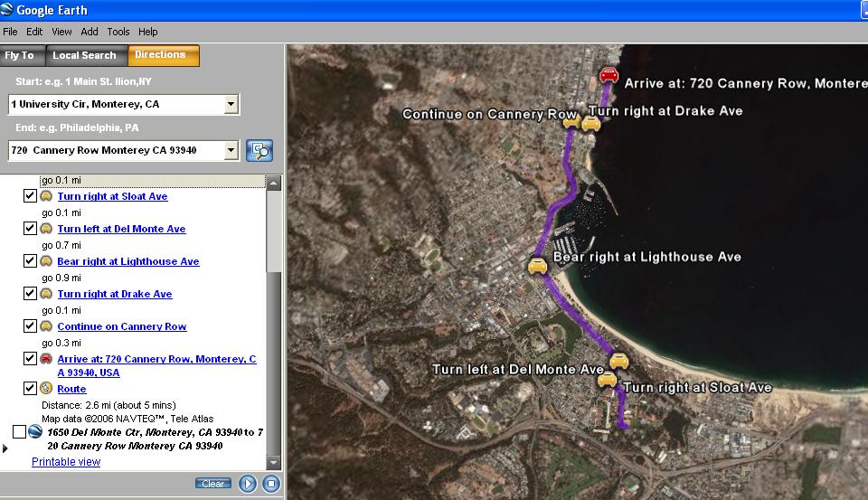Click the Continue on Cannery Row map marker
Viewport: 868px width, 500px height.
pos(571,122)
